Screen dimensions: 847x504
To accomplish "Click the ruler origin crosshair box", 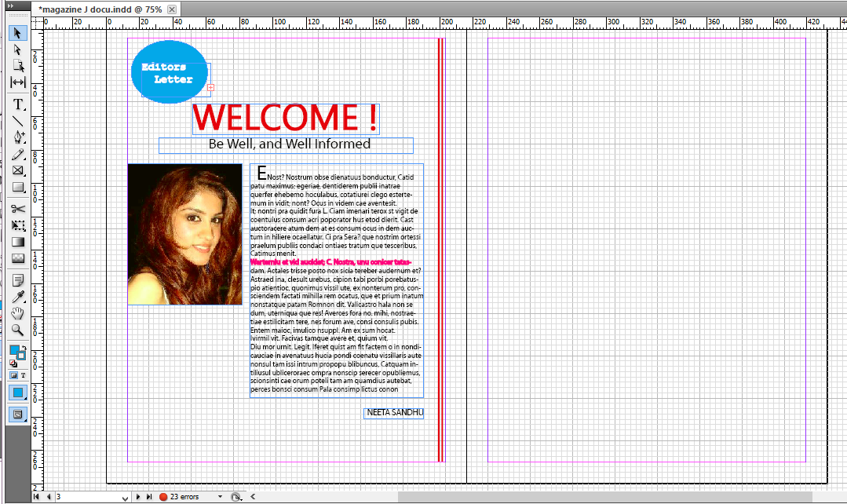I will tap(37, 23).
